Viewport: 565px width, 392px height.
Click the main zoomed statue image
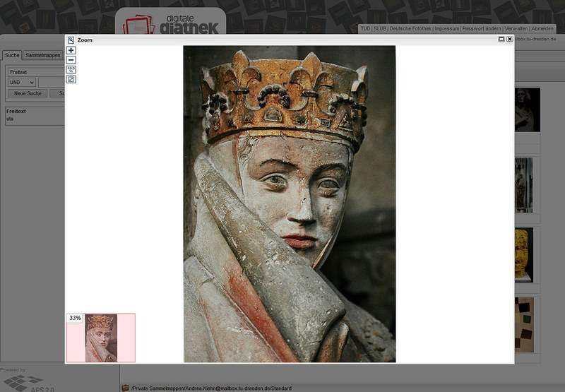coord(290,203)
